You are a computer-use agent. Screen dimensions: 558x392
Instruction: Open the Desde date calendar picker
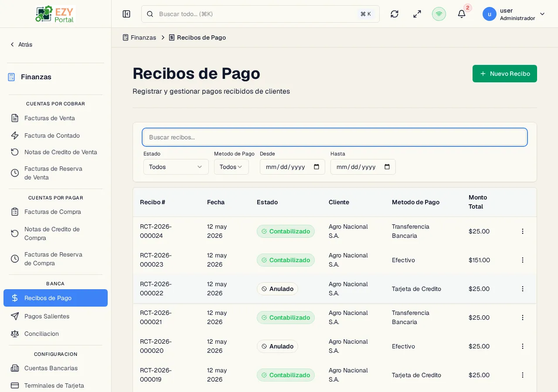[x=316, y=167]
